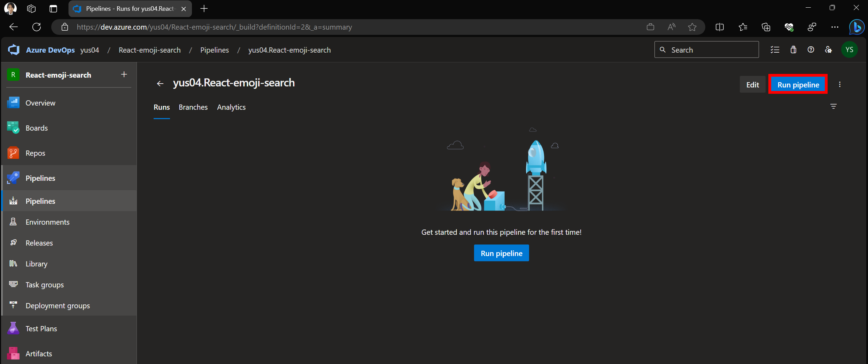Click the Search box in the header
Screen dimensions: 868x364
(x=706, y=50)
